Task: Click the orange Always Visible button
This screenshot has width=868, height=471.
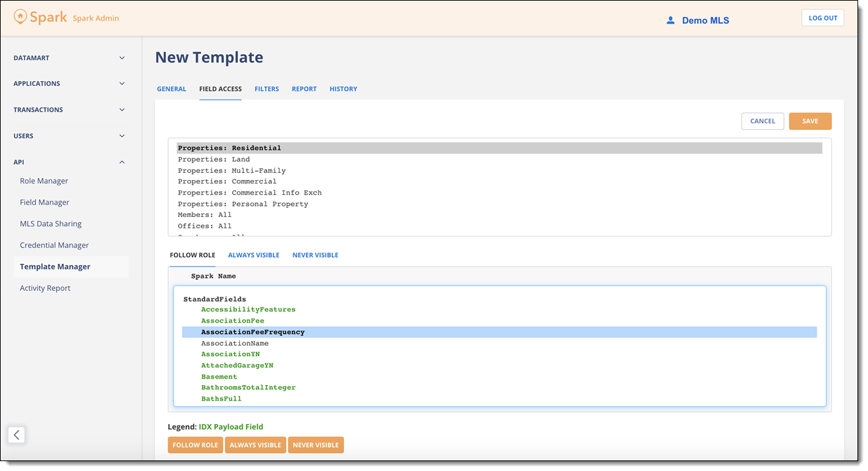Action: 256,445
